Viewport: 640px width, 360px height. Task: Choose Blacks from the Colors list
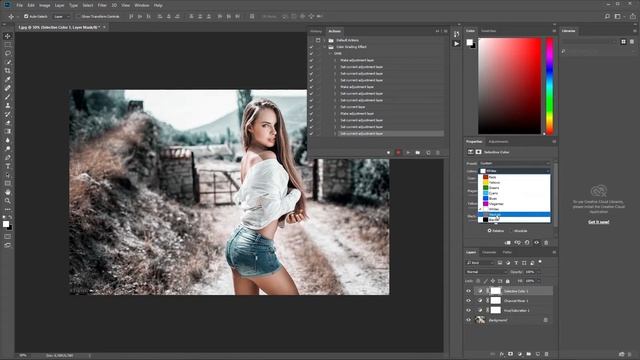click(x=514, y=220)
